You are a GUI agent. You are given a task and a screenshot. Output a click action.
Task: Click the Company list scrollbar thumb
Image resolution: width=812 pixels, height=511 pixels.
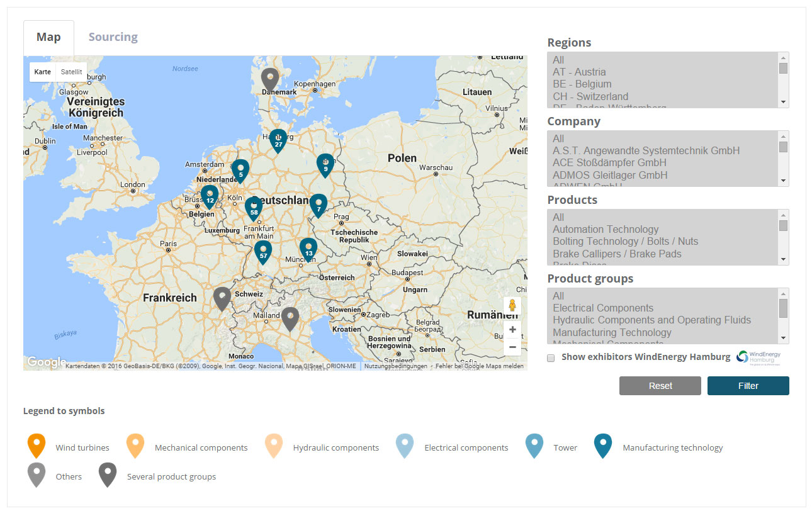(x=783, y=147)
